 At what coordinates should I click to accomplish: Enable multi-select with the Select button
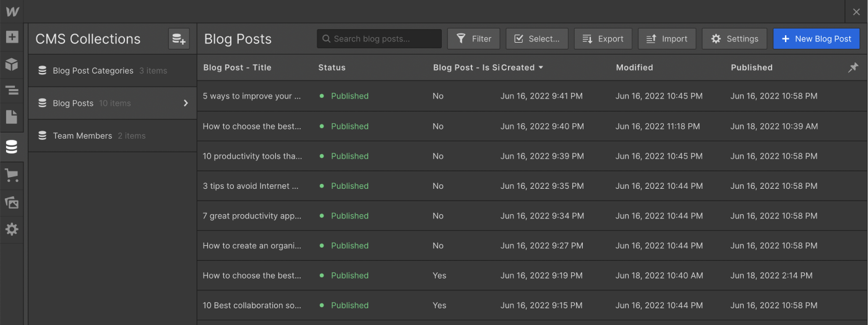tap(537, 38)
